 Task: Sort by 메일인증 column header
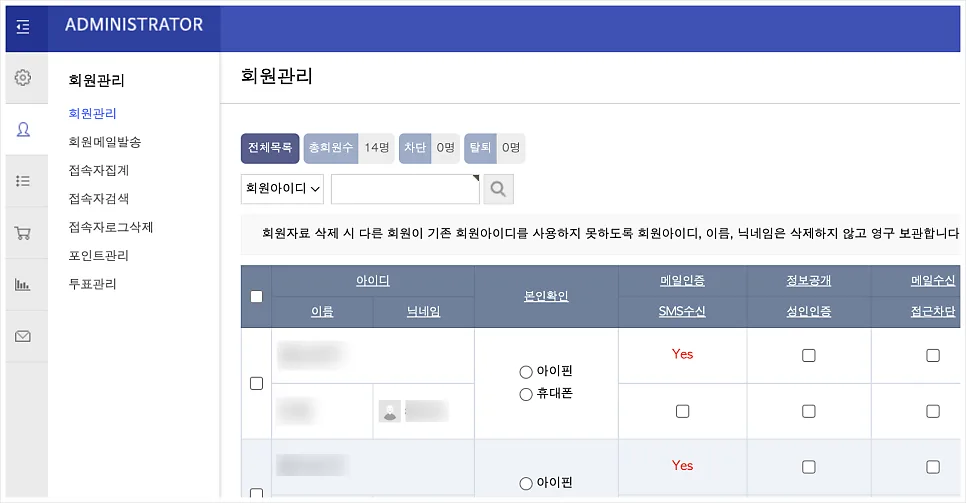682,280
